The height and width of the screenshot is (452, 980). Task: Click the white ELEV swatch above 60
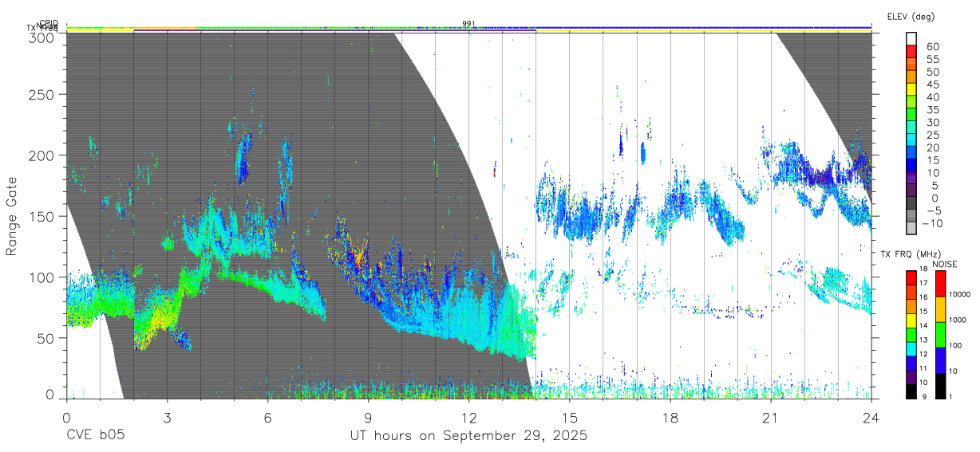pos(911,39)
